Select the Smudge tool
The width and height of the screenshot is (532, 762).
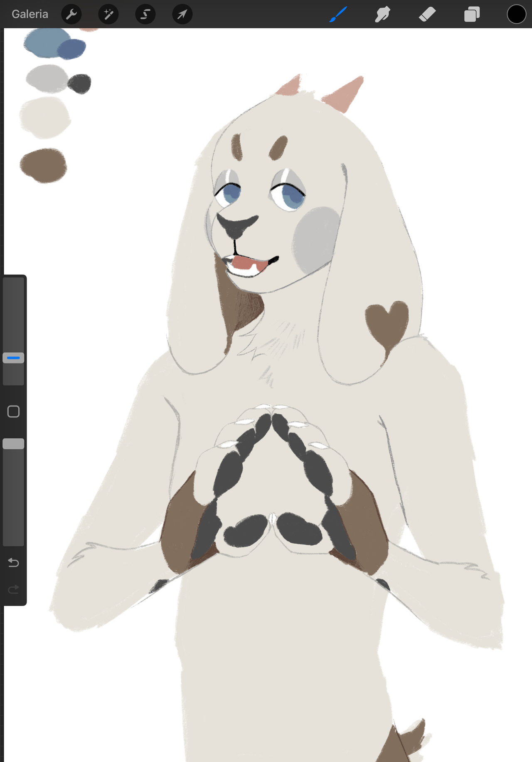coord(383,15)
